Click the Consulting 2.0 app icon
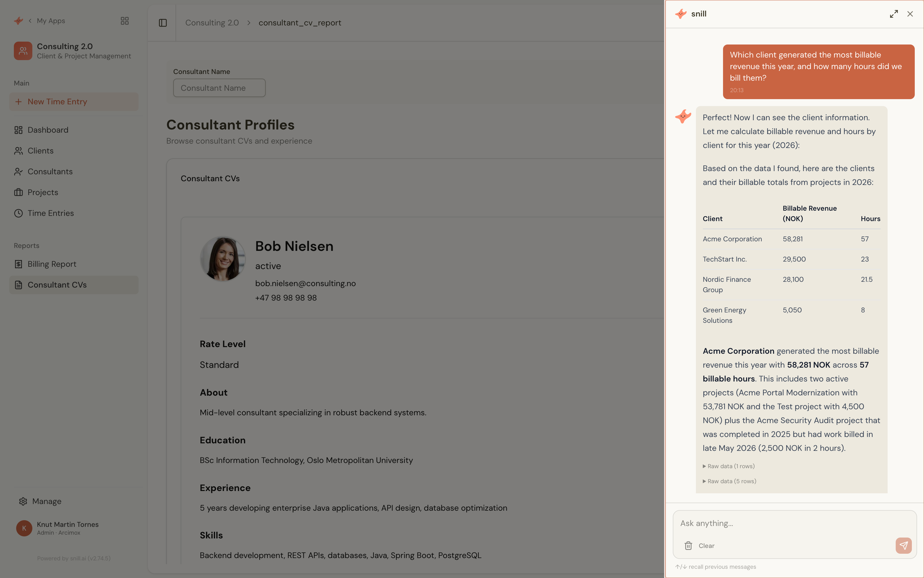This screenshot has height=578, width=924. tap(23, 51)
